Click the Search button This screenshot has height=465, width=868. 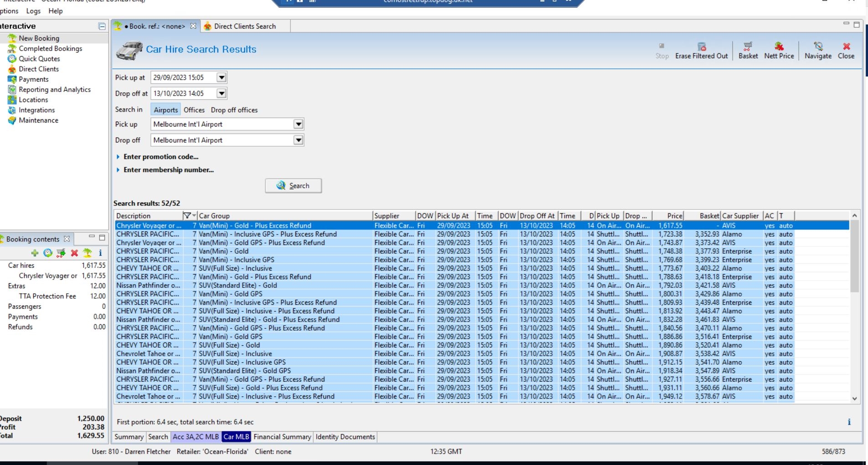(293, 185)
